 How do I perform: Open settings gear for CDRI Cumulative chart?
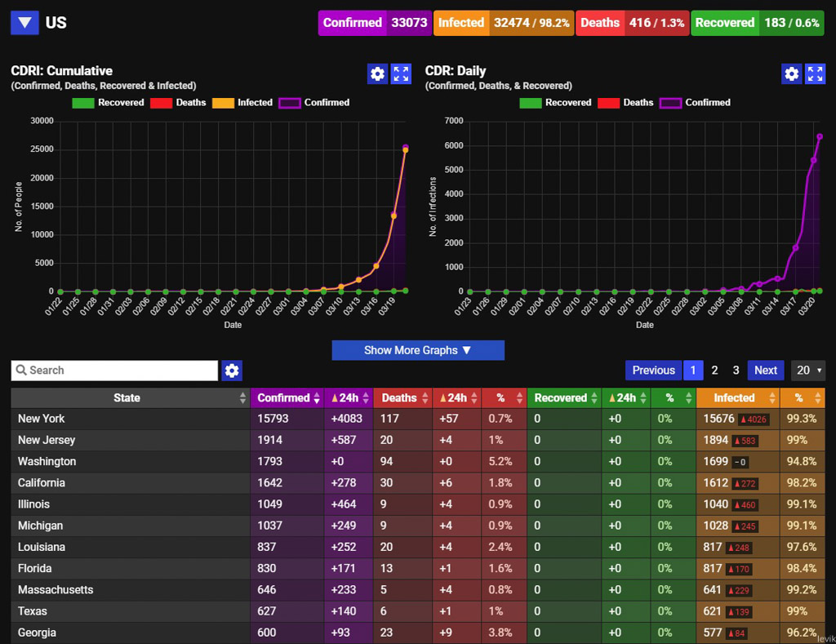point(377,73)
